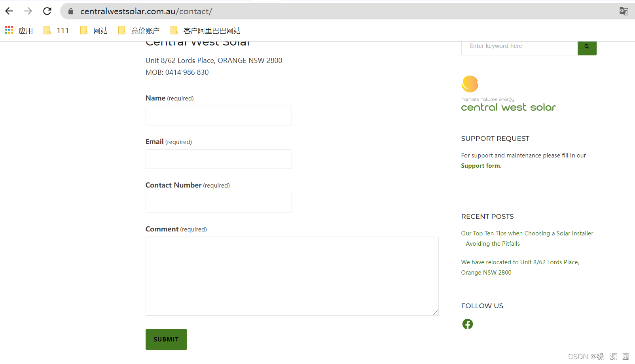Focus the Email required input field
Screen dimensions: 635x364
click(218, 159)
